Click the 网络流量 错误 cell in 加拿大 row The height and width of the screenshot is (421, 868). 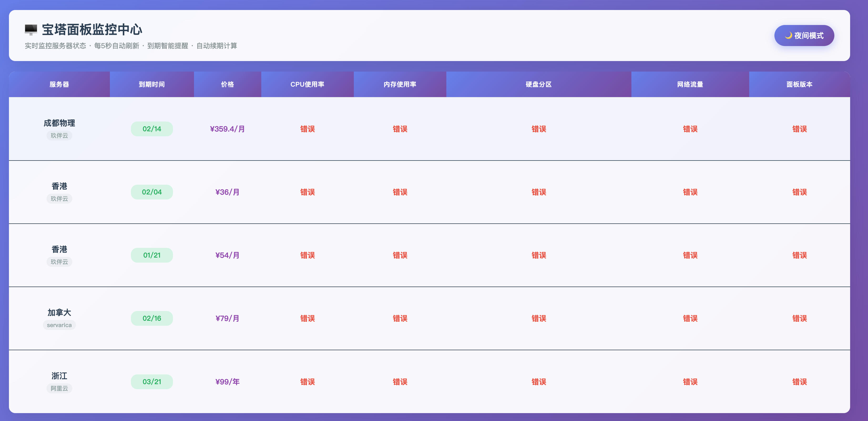tap(690, 318)
